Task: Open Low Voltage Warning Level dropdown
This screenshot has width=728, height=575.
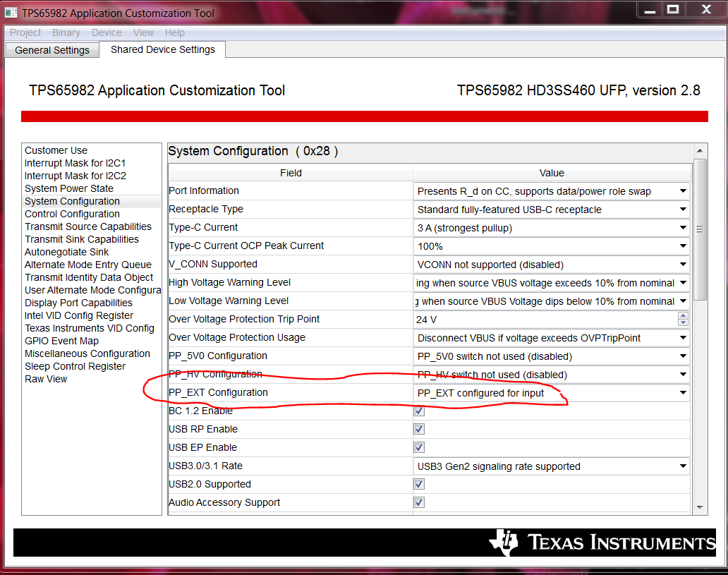Action: click(551, 301)
